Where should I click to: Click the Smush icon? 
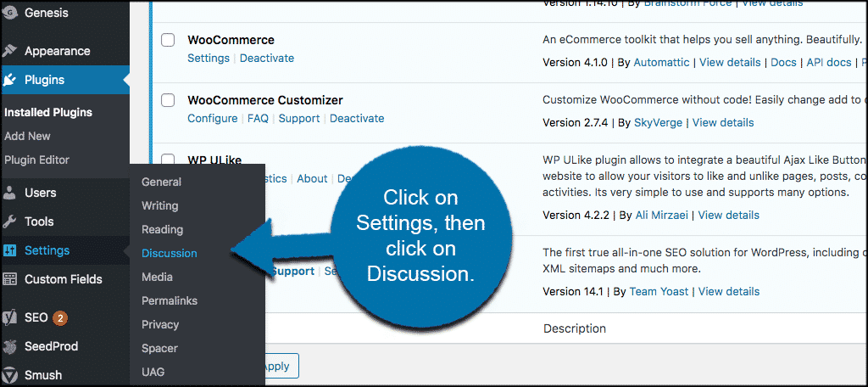click(9, 375)
